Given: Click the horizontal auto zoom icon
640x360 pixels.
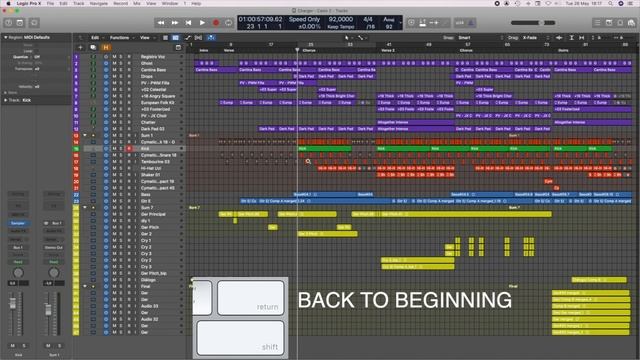Looking at the screenshot, I should [582, 38].
